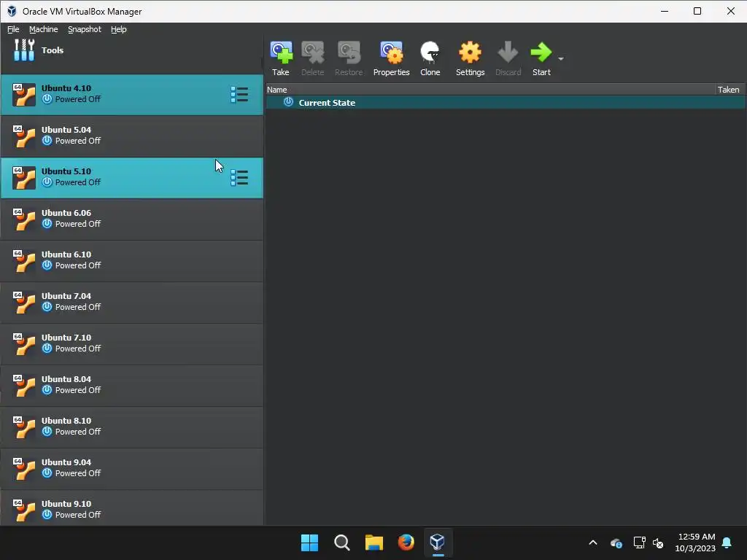The height and width of the screenshot is (560, 747).
Task: Click the muted volume tray icon
Action: tap(658, 542)
